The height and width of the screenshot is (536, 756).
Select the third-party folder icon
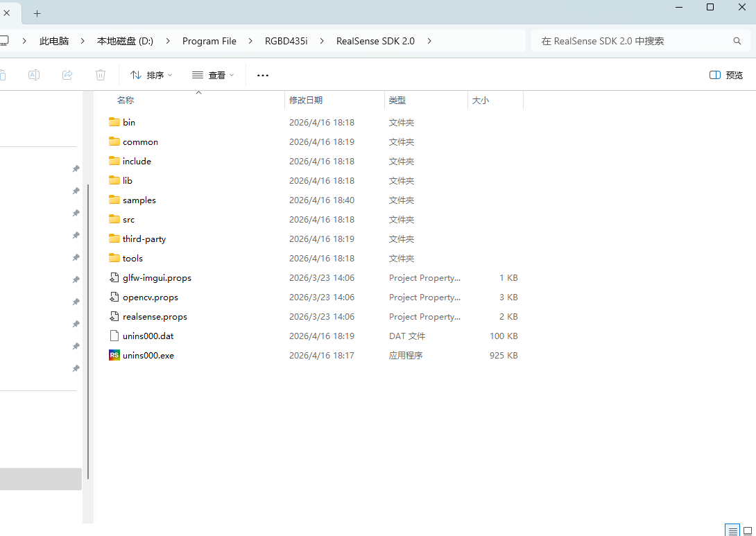click(114, 239)
